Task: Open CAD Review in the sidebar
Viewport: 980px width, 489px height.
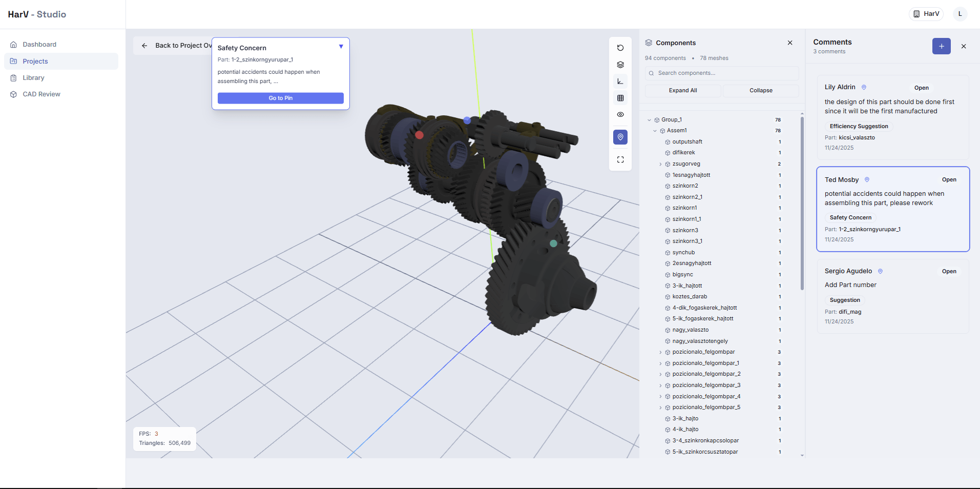Action: pyautogui.click(x=41, y=94)
